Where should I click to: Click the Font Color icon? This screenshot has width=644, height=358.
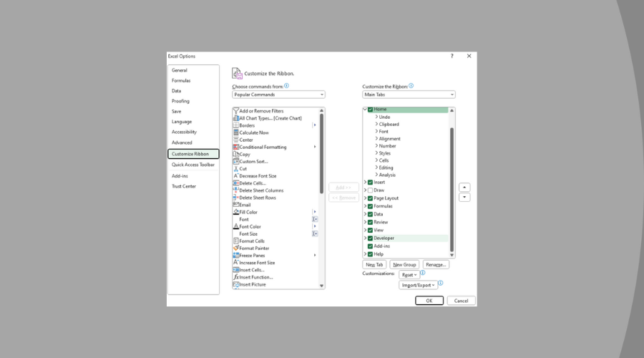(x=235, y=226)
